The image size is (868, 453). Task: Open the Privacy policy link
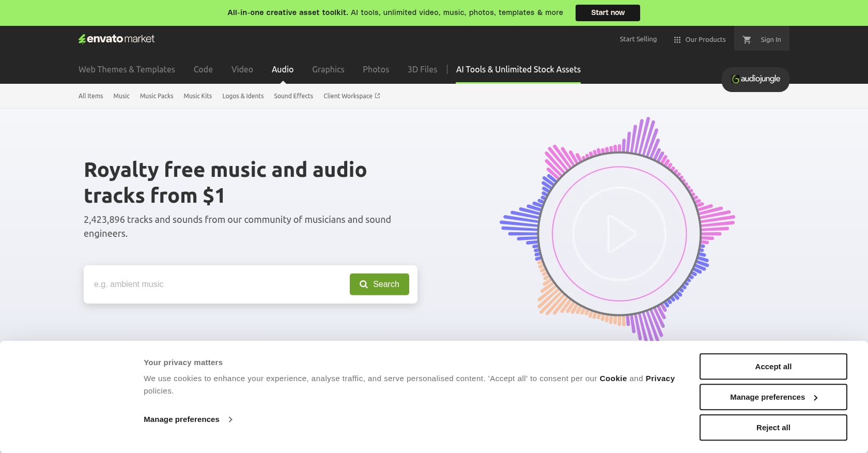coord(660,379)
